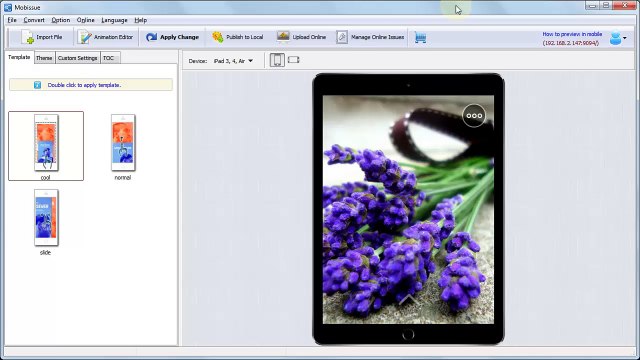The image size is (640, 360).
Task: Click the mobile preview IP address text
Action: [571, 43]
